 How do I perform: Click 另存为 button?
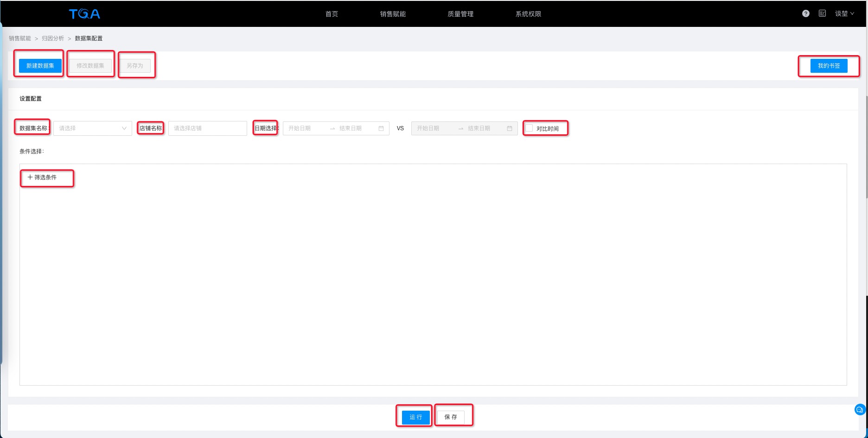[135, 66]
